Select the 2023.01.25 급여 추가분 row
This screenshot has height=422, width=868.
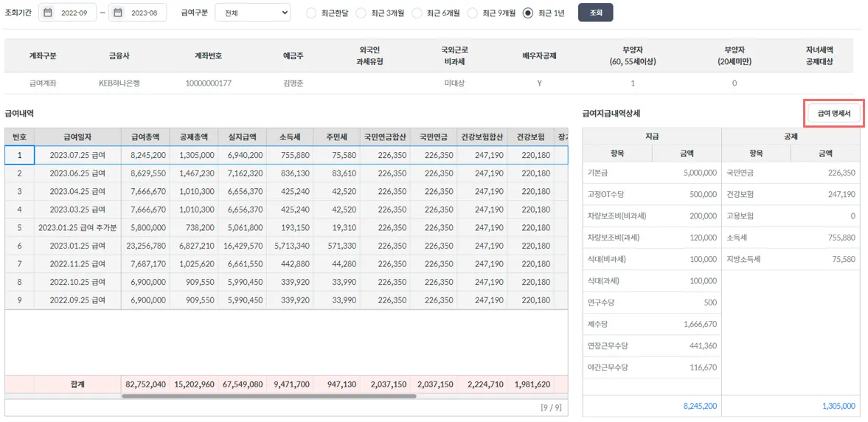(x=286, y=227)
